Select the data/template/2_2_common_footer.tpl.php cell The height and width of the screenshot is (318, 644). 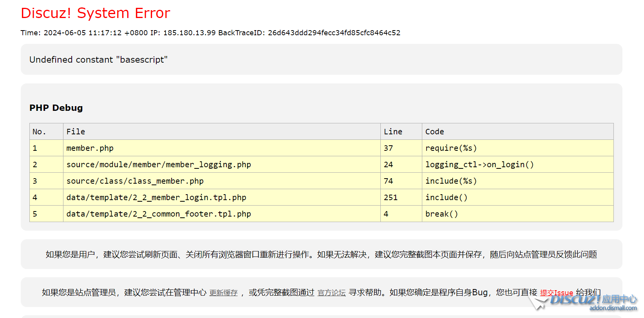point(222,214)
